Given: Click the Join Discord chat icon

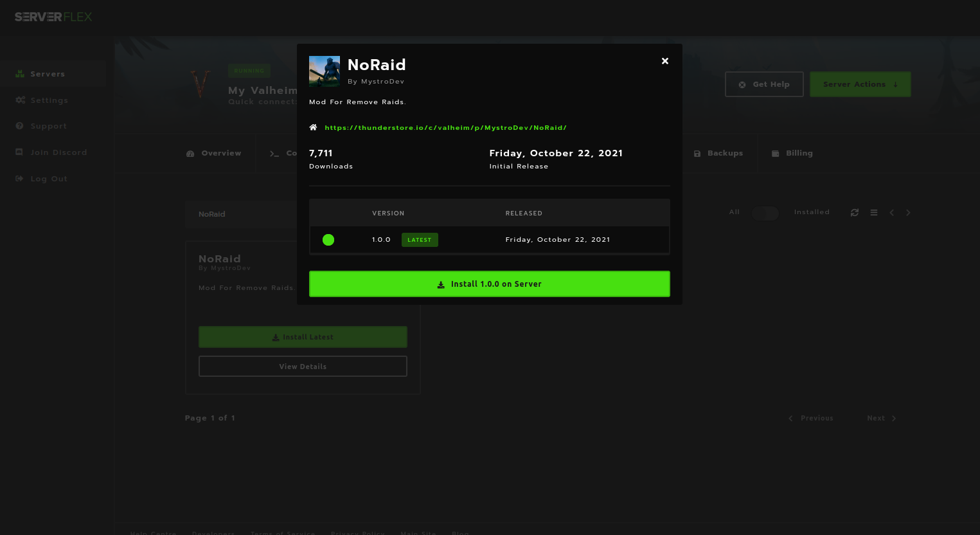Looking at the screenshot, I should [19, 152].
